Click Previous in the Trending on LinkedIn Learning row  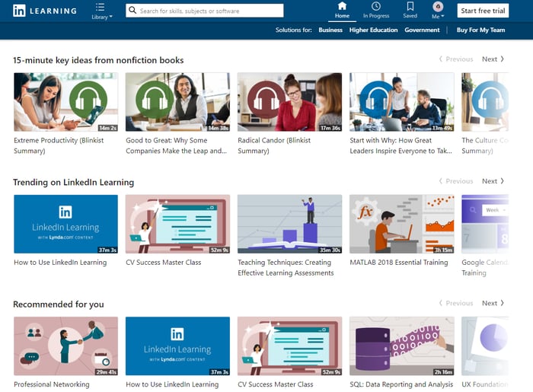pos(456,181)
